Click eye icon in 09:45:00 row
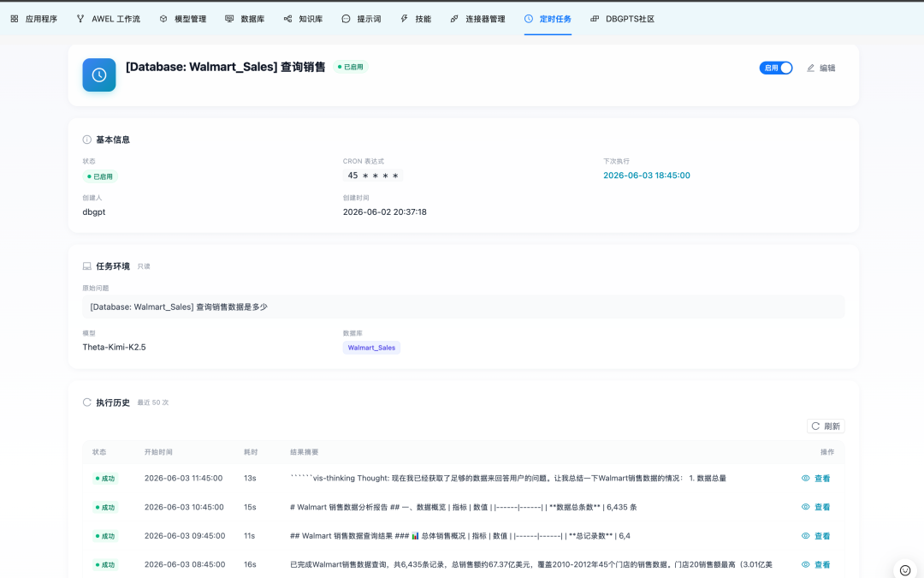The width and height of the screenshot is (924, 578). point(806,536)
